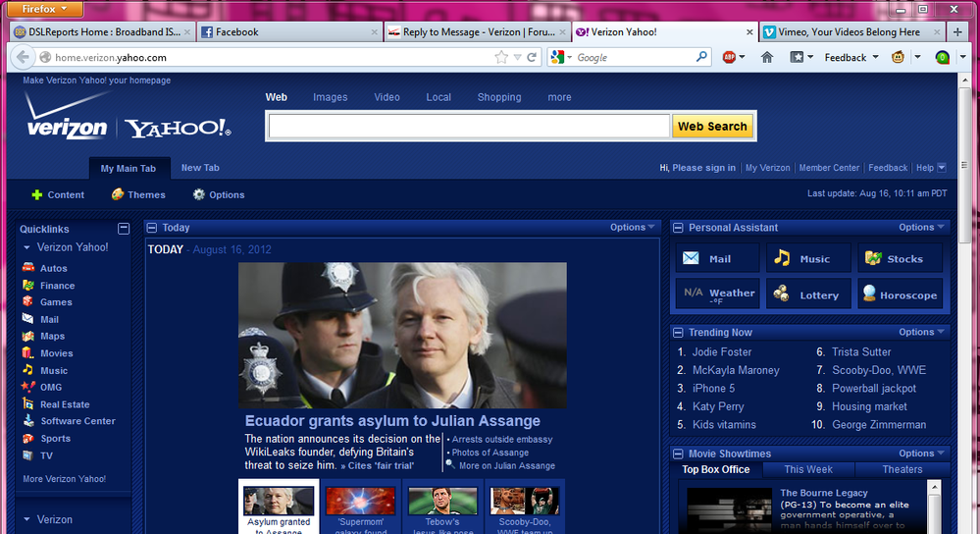The image size is (980, 534).
Task: Collapse the Movie Showtimes module
Action: (x=678, y=454)
